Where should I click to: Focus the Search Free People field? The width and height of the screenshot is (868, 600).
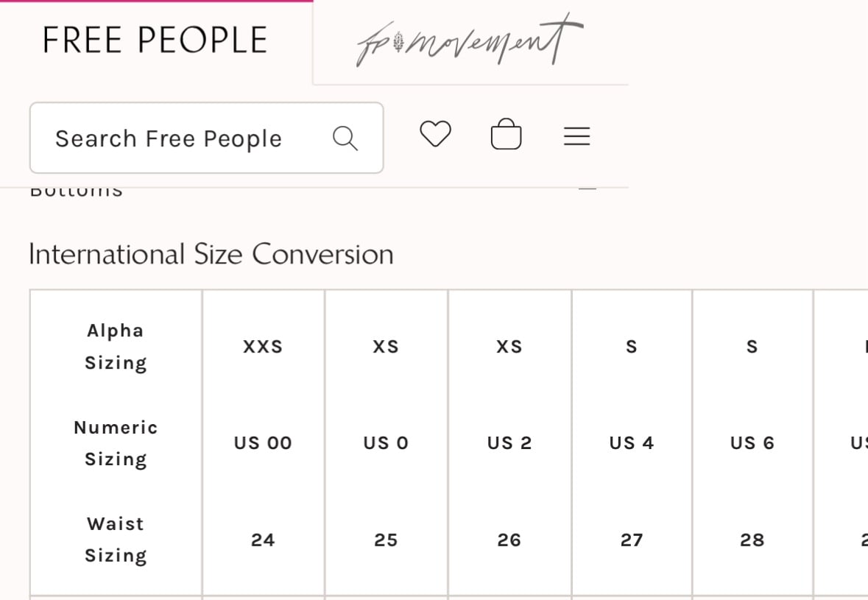click(206, 138)
